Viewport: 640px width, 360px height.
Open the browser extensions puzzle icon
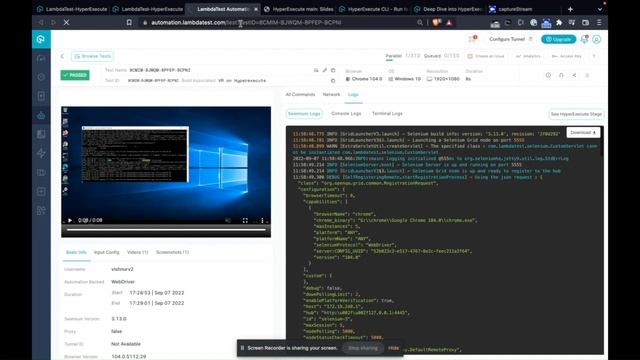click(x=559, y=22)
